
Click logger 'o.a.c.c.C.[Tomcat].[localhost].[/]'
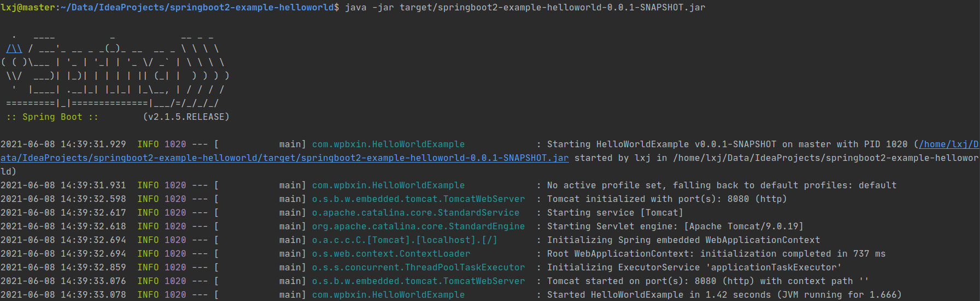pos(405,240)
